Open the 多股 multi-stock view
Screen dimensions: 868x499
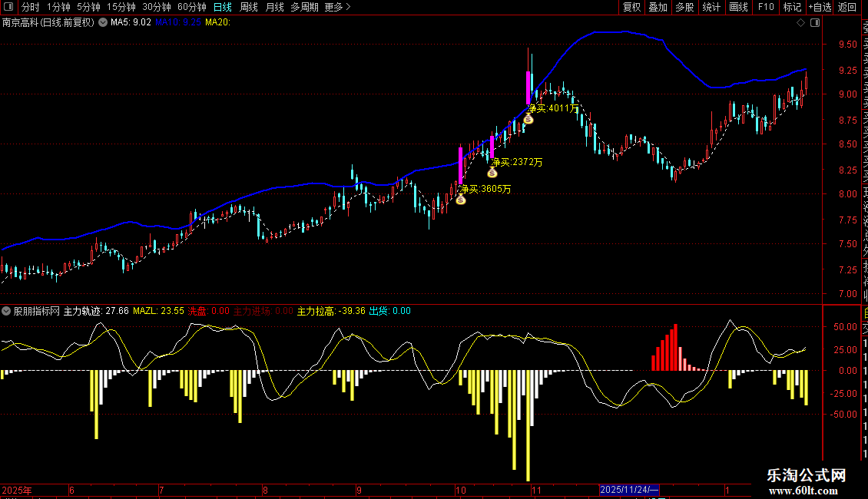(684, 7)
